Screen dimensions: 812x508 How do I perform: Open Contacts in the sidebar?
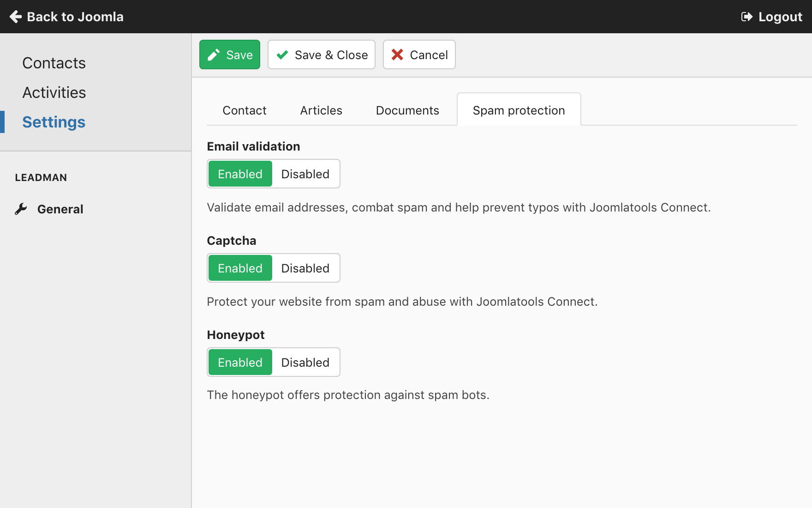tap(54, 63)
